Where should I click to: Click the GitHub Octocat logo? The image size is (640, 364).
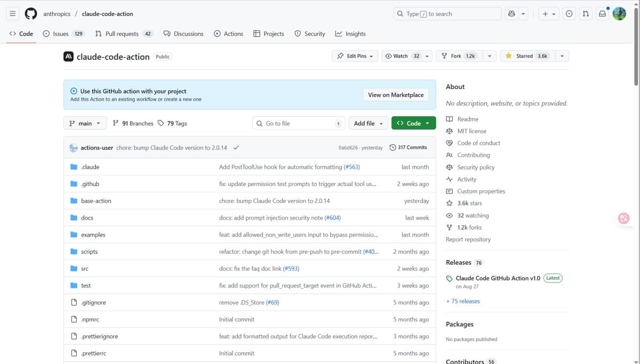[31, 14]
